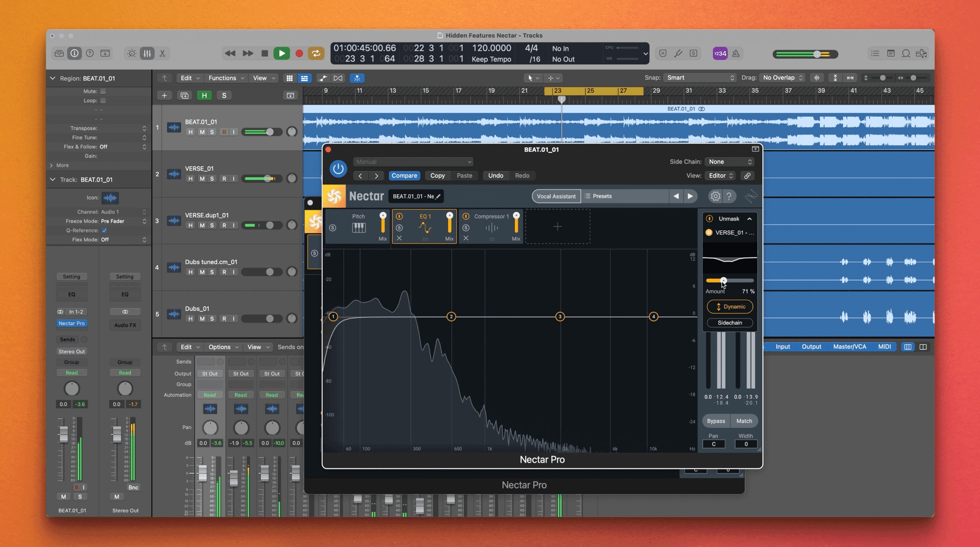Stop playback with the Stop button

click(x=265, y=53)
